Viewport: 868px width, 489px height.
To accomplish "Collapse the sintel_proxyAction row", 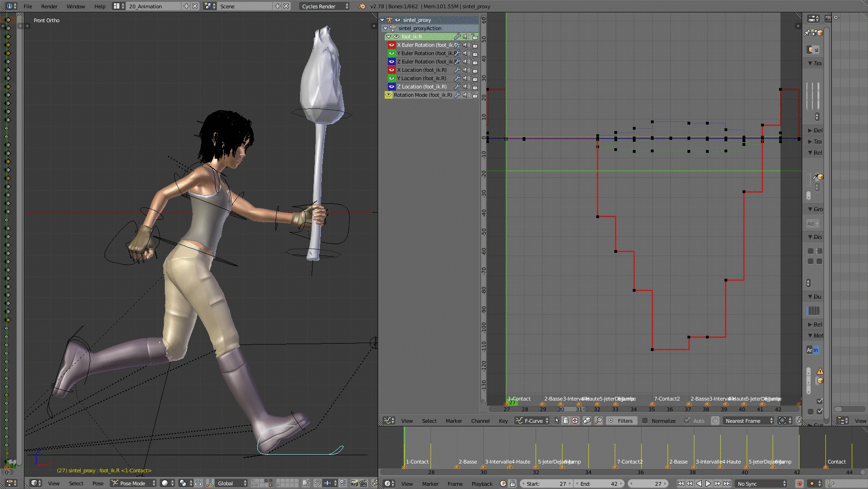I will 385,28.
